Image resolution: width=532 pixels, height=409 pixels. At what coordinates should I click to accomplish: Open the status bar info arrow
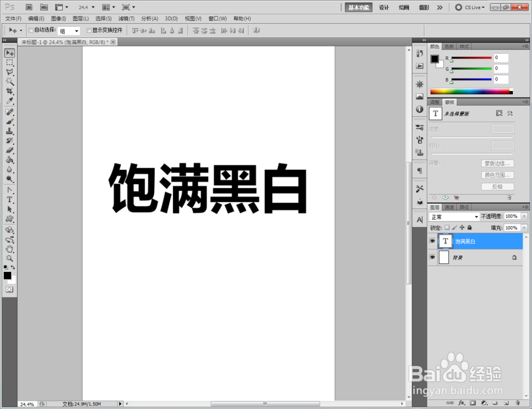tap(120, 404)
